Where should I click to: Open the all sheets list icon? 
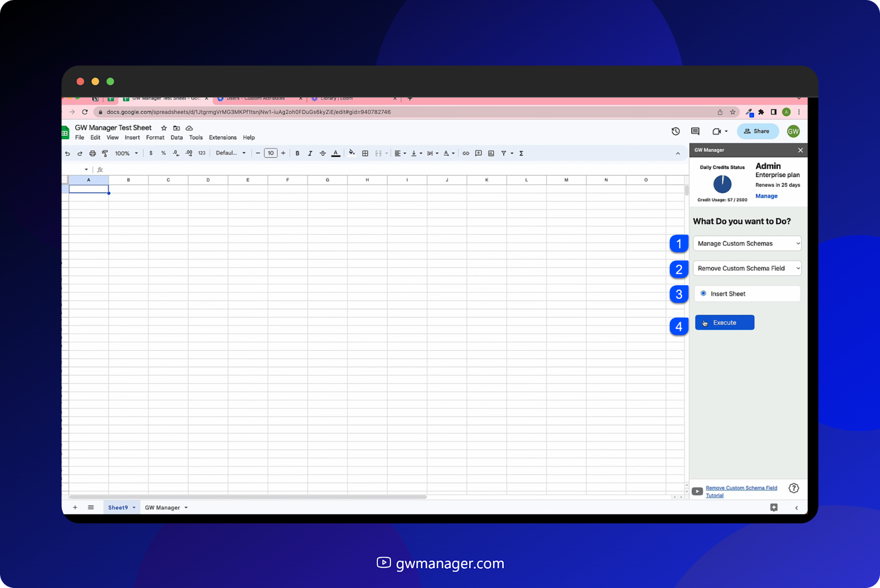pyautogui.click(x=91, y=508)
